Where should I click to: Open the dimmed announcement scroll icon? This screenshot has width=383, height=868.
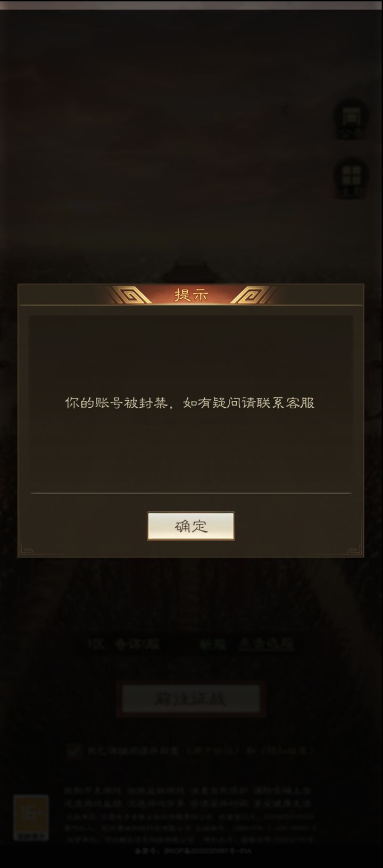coord(351,120)
